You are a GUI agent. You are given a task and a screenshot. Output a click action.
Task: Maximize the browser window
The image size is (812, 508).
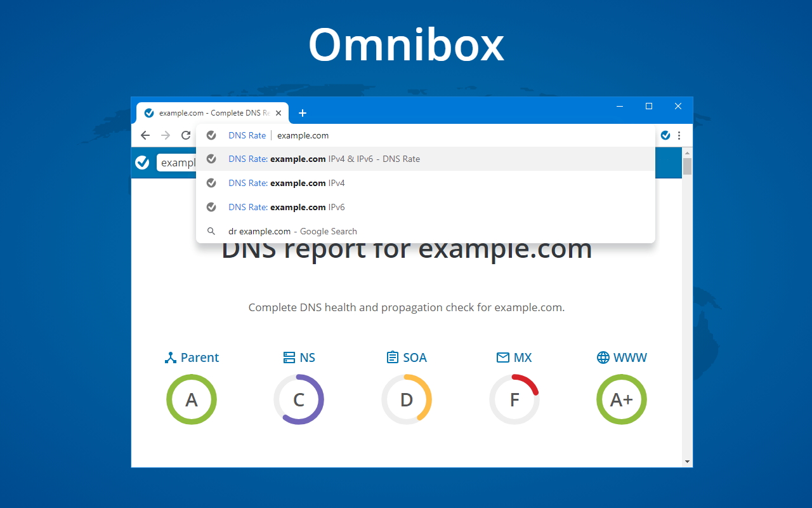tap(649, 106)
